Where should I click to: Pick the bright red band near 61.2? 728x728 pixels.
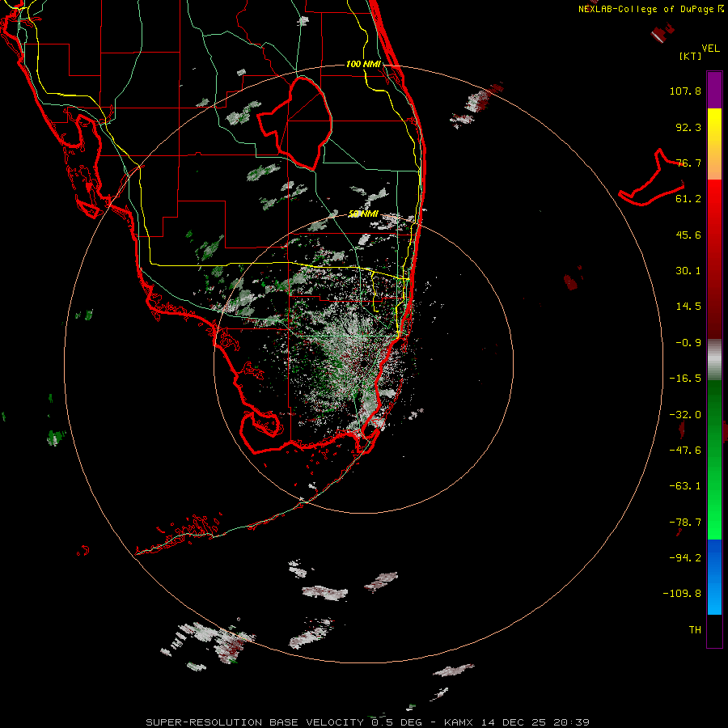coord(714,199)
